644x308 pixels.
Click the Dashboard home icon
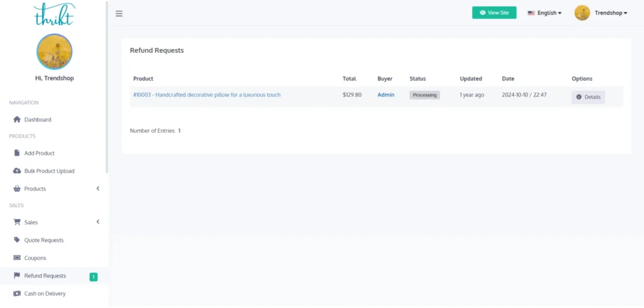17,120
